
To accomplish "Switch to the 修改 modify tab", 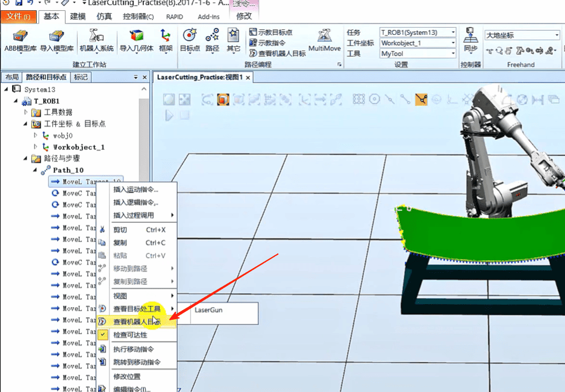I will 244,16.
